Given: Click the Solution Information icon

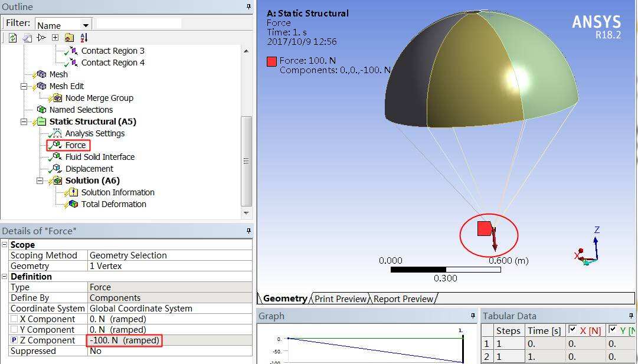Looking at the screenshot, I should pos(73,192).
